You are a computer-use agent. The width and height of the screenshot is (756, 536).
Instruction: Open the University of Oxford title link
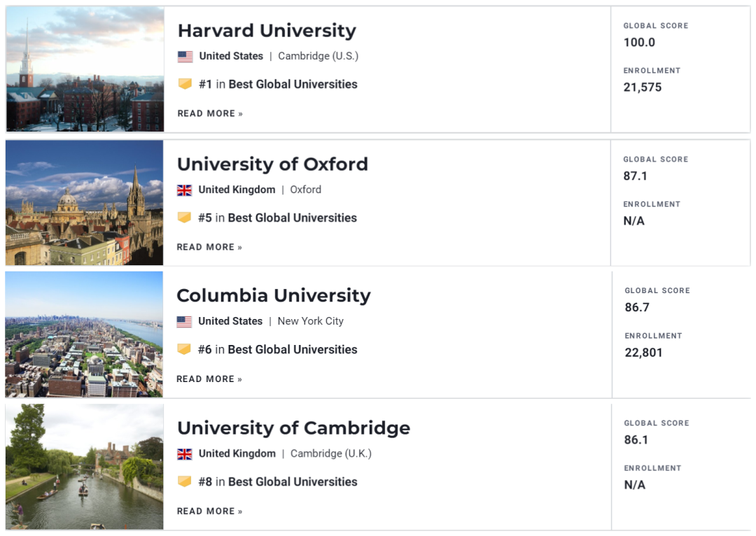coord(272,164)
